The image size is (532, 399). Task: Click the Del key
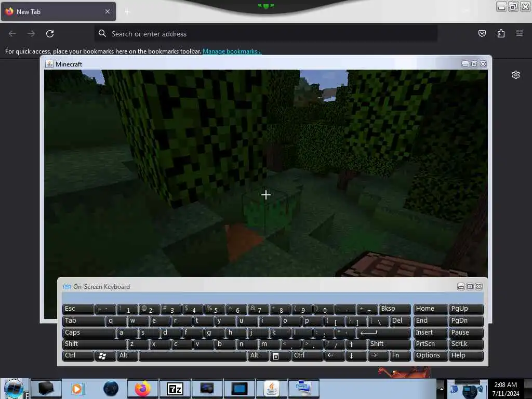click(400, 321)
